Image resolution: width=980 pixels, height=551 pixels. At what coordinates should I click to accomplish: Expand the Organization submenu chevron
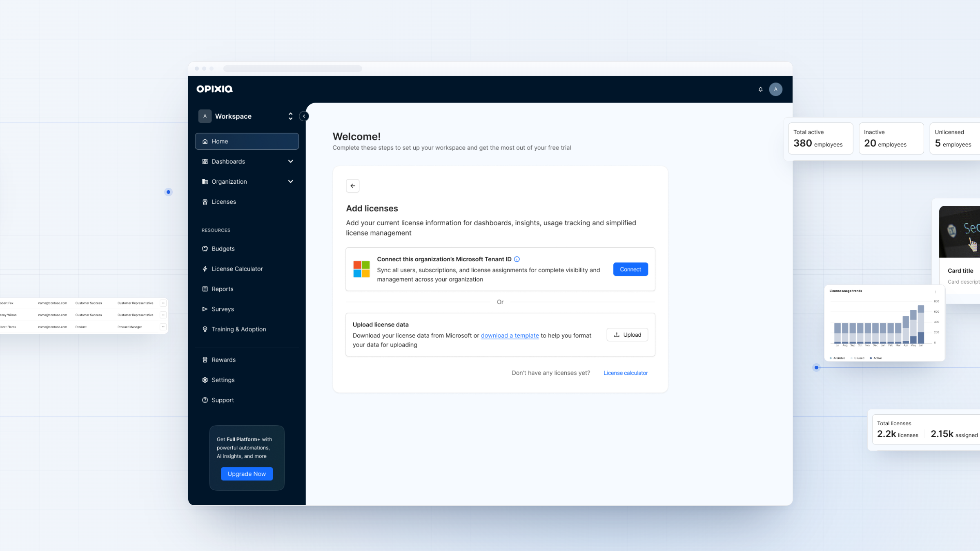click(x=291, y=182)
